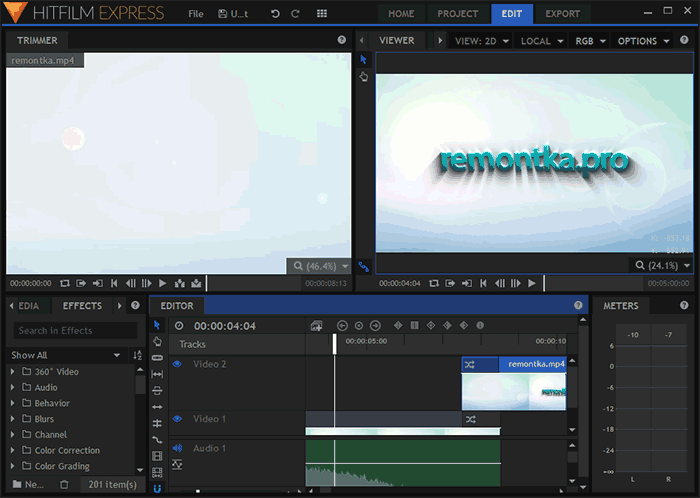
Task: Open the Show All filter dropdown
Action: click(x=66, y=355)
